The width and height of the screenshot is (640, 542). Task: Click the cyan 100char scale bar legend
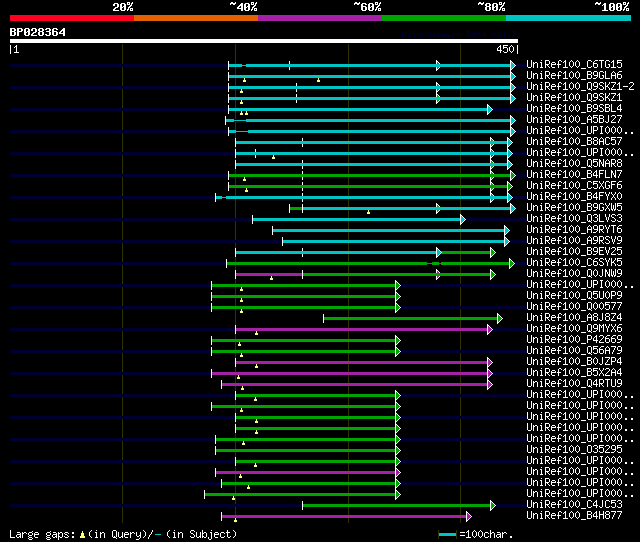coord(447,535)
